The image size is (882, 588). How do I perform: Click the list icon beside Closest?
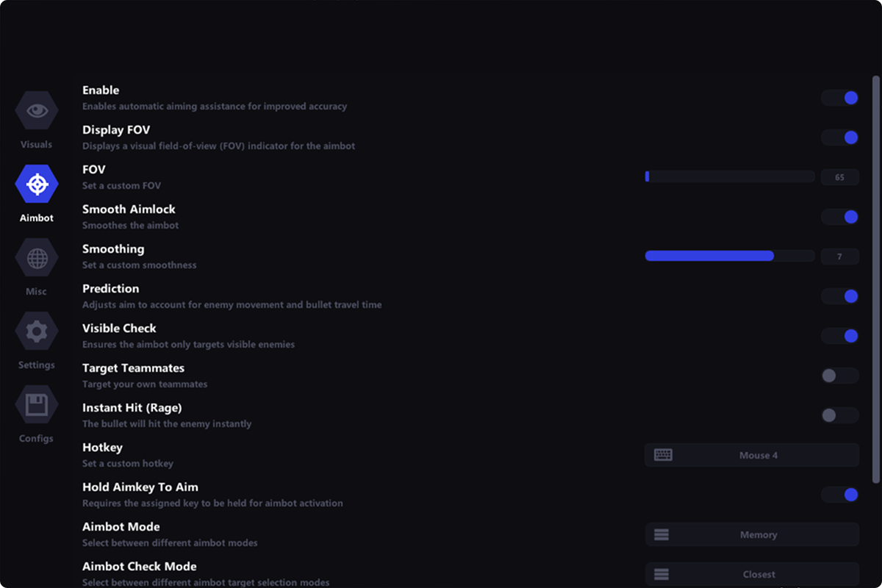[x=661, y=574]
